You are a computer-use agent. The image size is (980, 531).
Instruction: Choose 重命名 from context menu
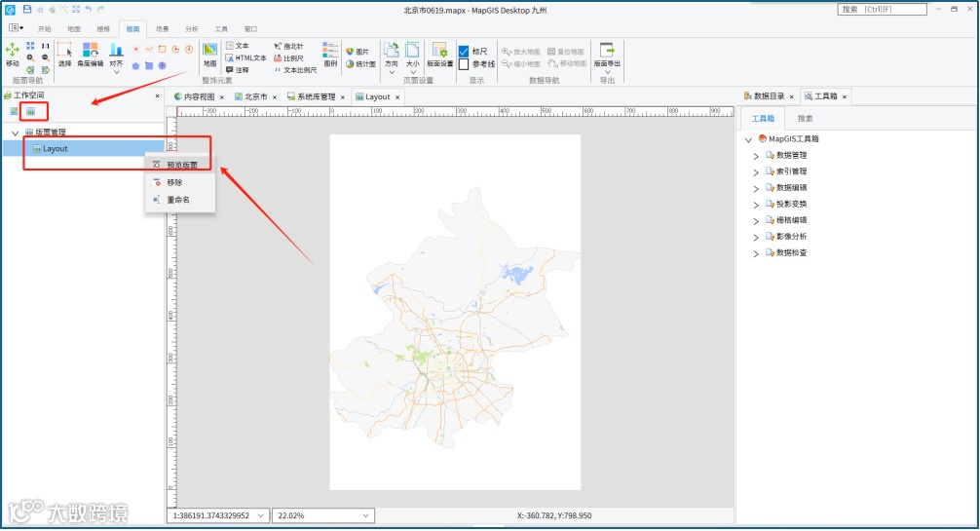pyautogui.click(x=180, y=200)
